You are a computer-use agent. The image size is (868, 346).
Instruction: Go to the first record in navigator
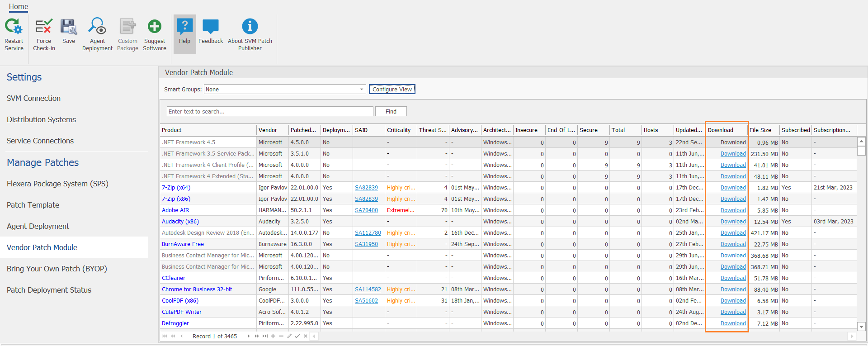coord(164,336)
